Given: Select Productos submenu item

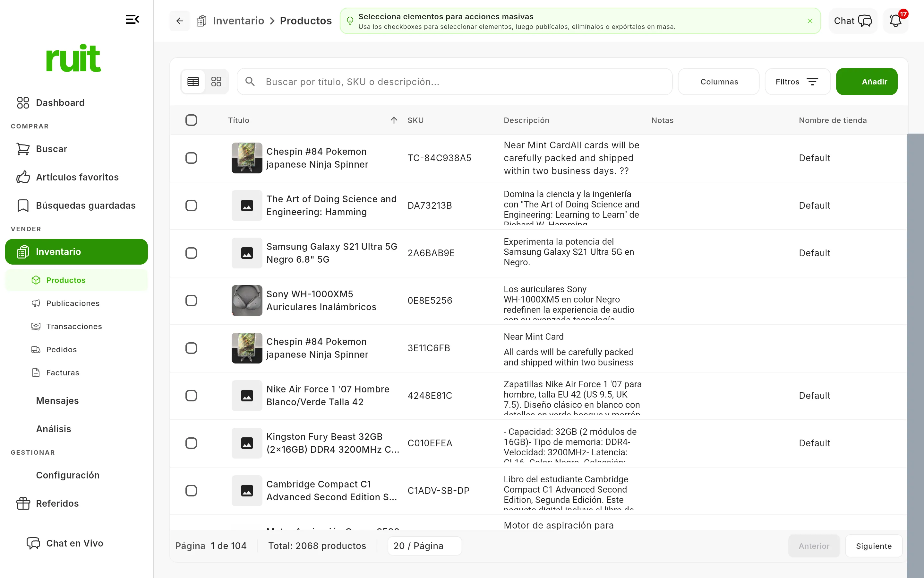Looking at the screenshot, I should coord(76,280).
